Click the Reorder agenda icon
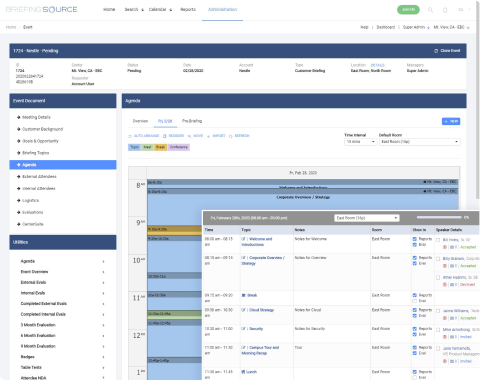The image size is (480, 380). [x=165, y=136]
